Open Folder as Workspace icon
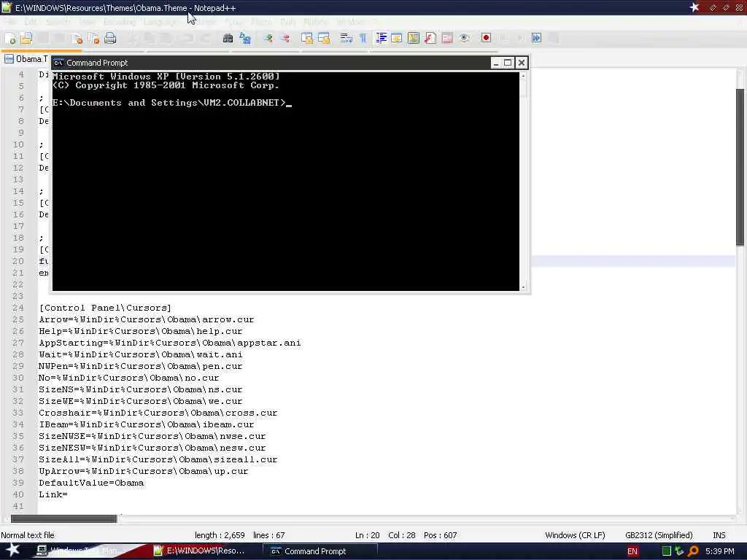747x560 pixels. pos(447,39)
